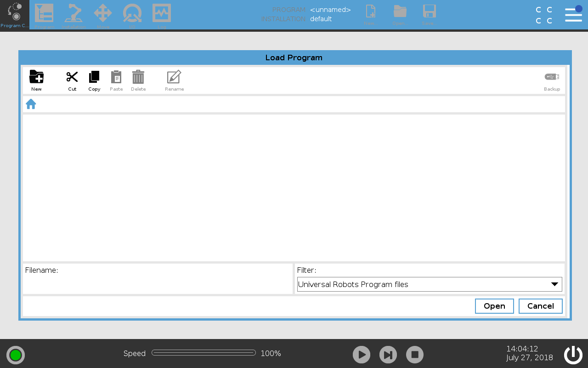Cancel the Load Program dialog
588x368 pixels.
(x=540, y=306)
